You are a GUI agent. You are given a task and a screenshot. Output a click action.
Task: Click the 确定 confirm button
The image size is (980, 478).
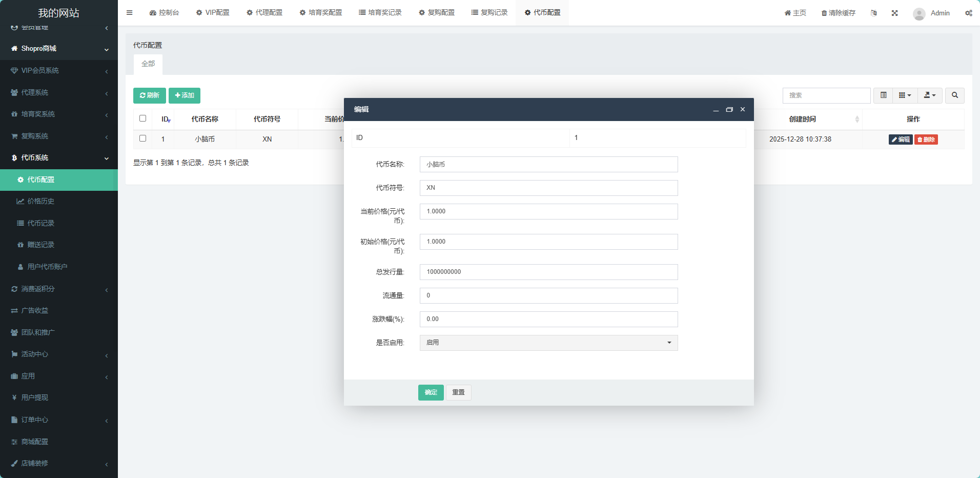tap(431, 392)
